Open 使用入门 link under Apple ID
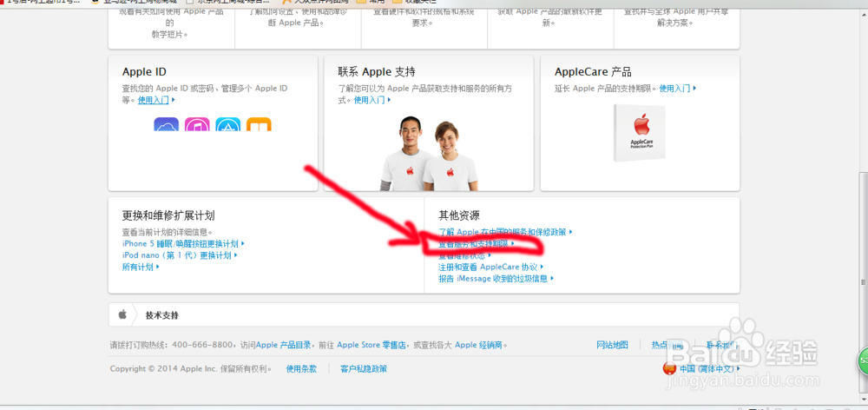 (154, 100)
